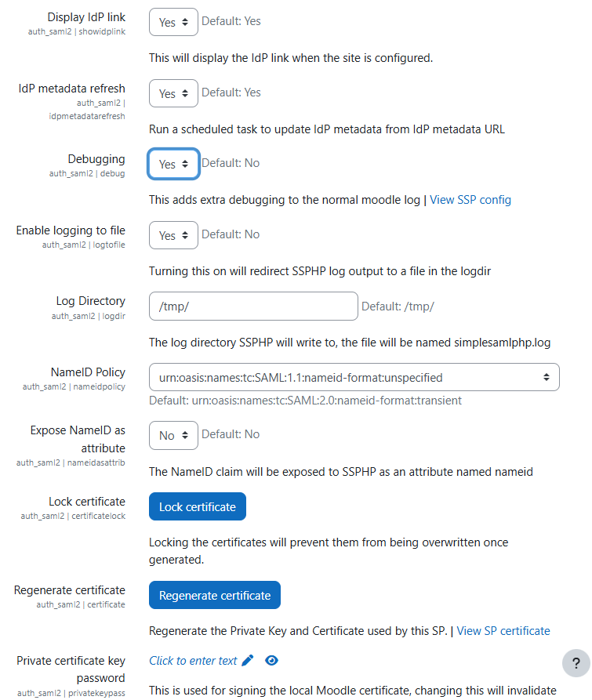Open the Display IdP link dropdown
The image size is (592, 700).
(x=173, y=22)
